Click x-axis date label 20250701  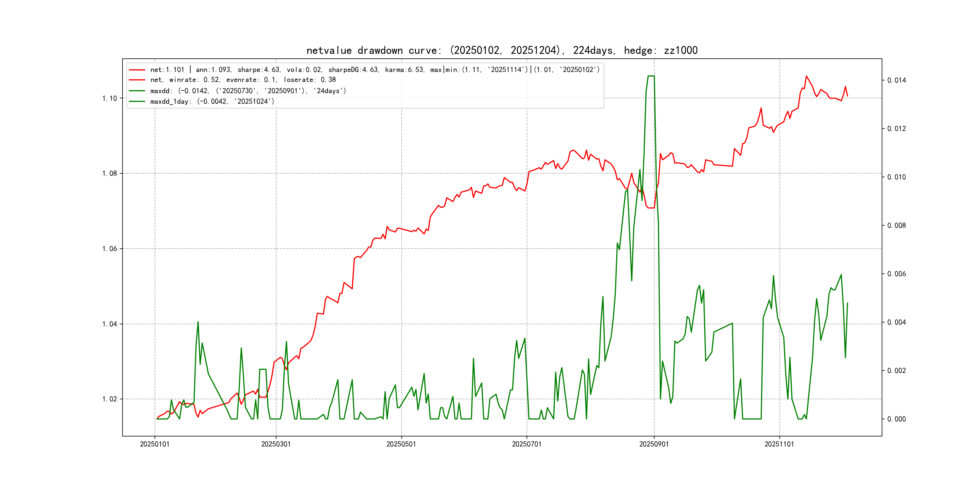527,444
